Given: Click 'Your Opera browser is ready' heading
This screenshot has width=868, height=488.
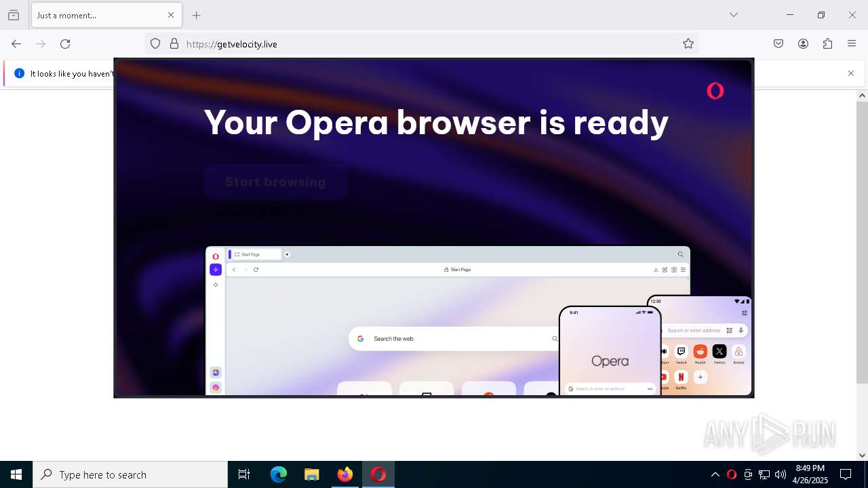Looking at the screenshot, I should 436,123.
